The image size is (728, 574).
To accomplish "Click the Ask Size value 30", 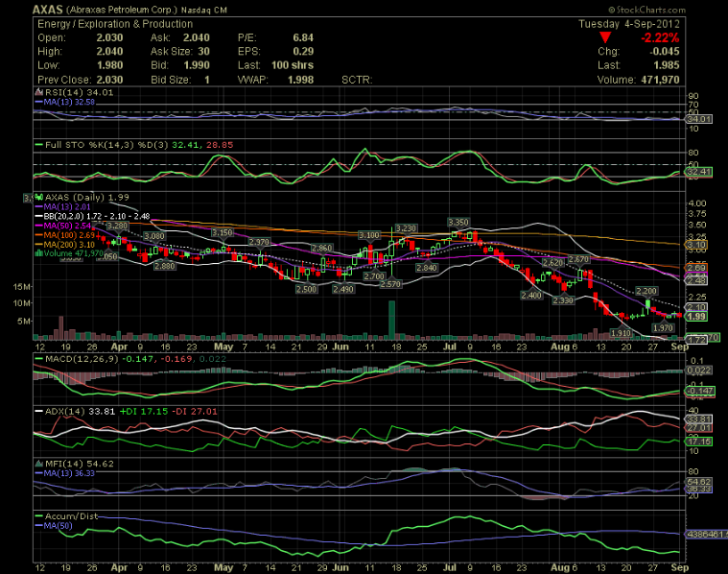I will pos(204,52).
